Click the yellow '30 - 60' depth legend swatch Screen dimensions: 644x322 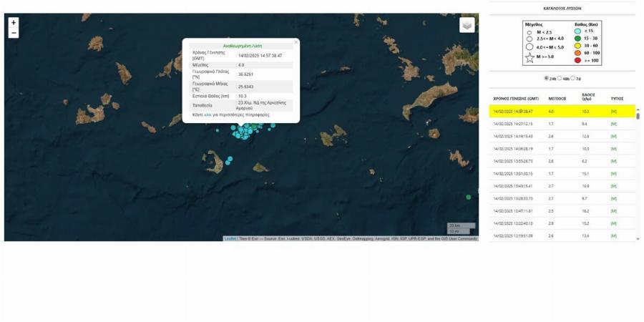577,46
